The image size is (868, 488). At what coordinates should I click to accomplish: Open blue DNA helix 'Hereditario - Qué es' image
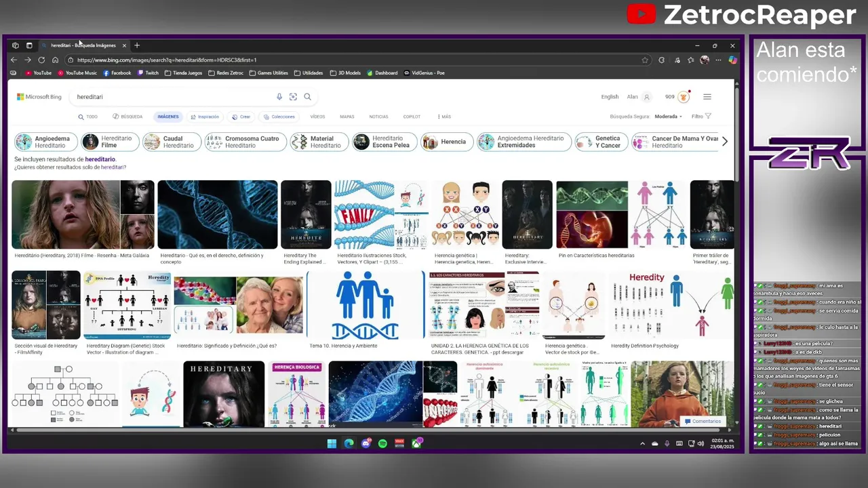217,215
